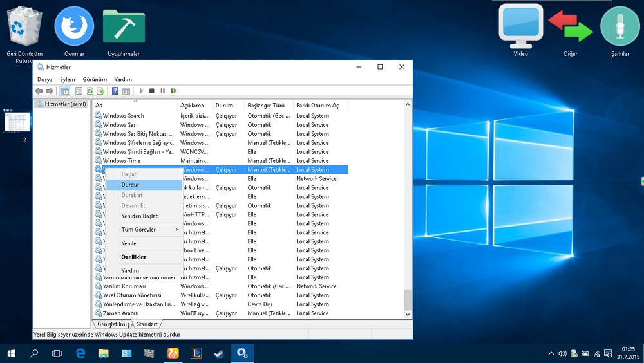Toggle the console tree pane toolbar icon
Viewport: 644px width, 363px height.
coord(65,91)
